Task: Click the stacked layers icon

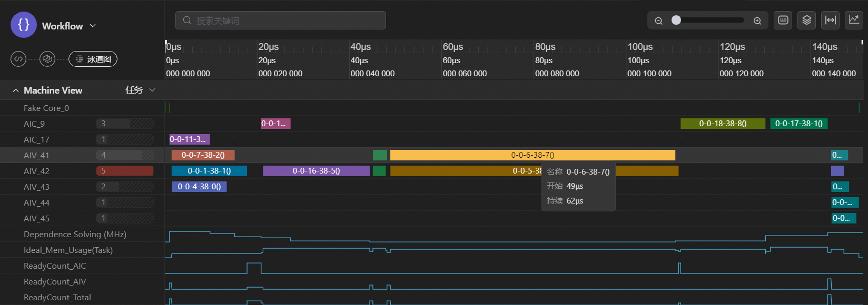Action: pyautogui.click(x=806, y=21)
